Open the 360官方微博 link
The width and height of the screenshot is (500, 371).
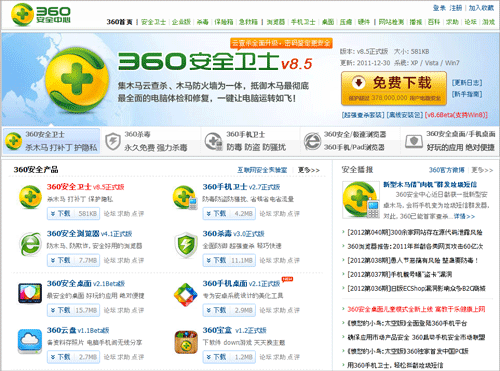pos(446,170)
